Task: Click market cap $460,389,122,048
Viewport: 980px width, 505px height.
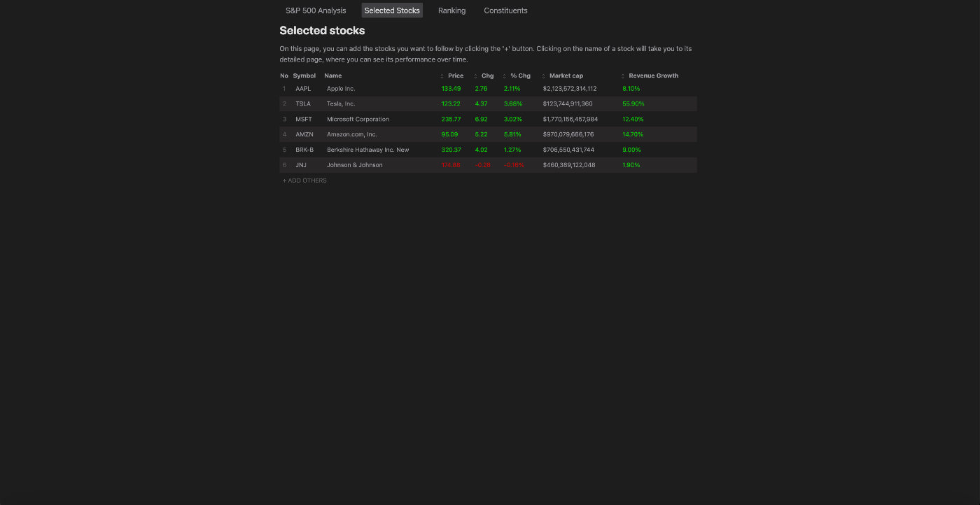Action: click(569, 166)
